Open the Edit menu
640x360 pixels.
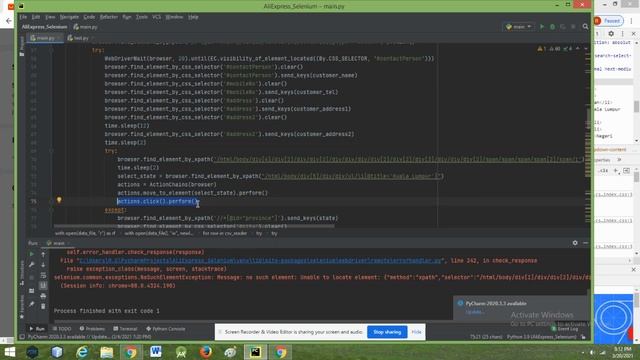coord(36,17)
